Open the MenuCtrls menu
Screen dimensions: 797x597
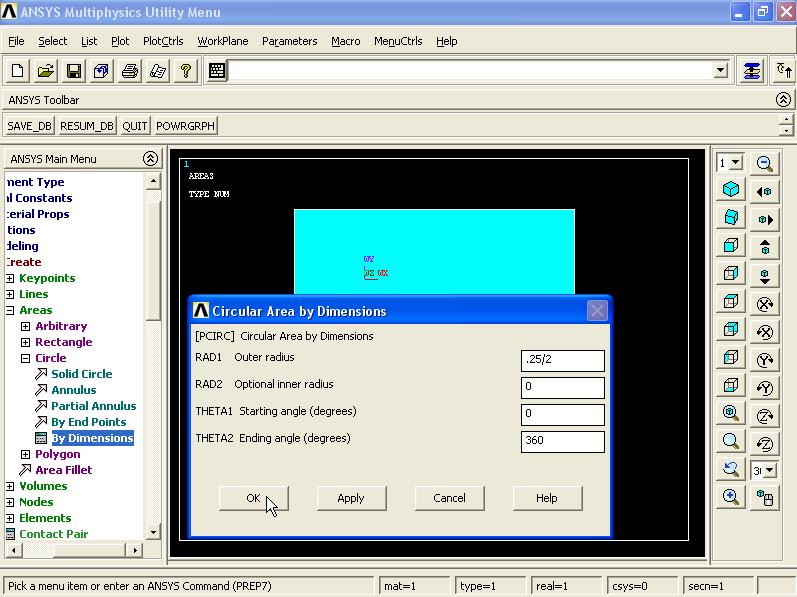click(398, 41)
